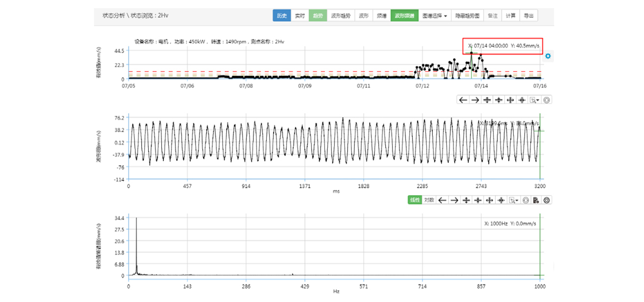
Task: Click the 导出 export button
Action: click(x=528, y=16)
